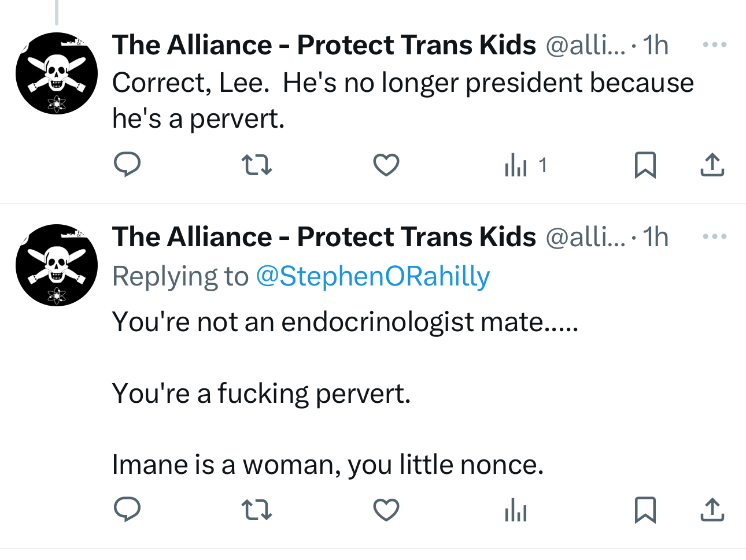Reply to the endocrinologist tweet
Screen dimensions: 746x560
coord(127,510)
